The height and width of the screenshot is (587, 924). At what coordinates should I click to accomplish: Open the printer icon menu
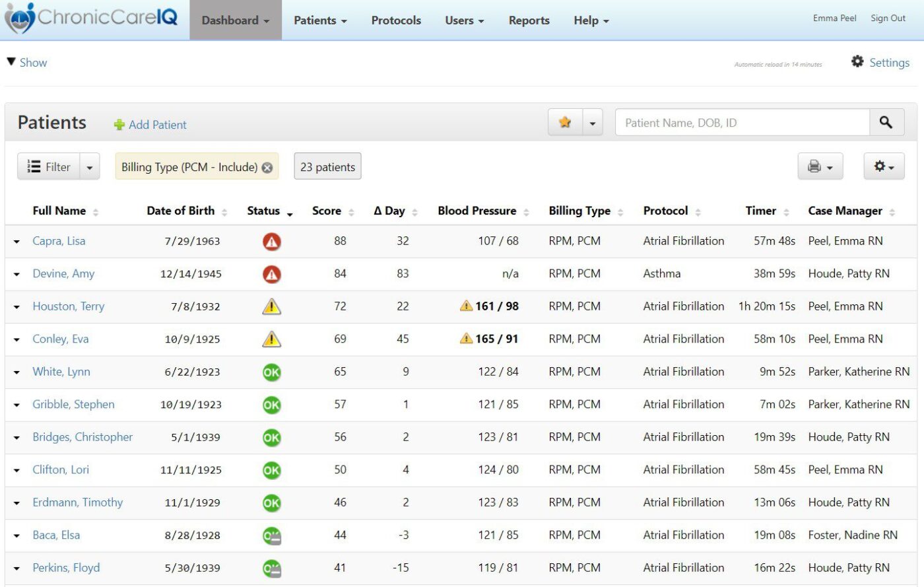820,166
